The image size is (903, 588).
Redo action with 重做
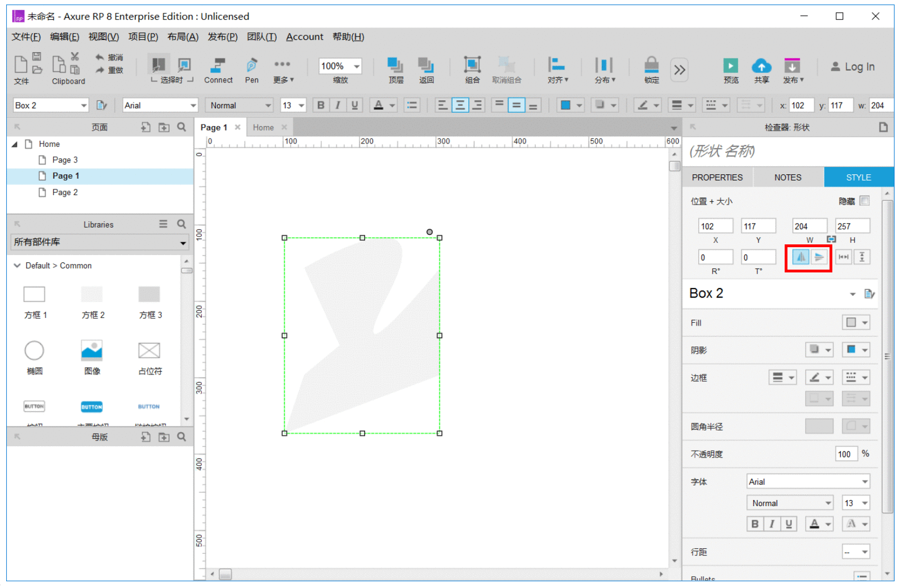[x=109, y=70]
